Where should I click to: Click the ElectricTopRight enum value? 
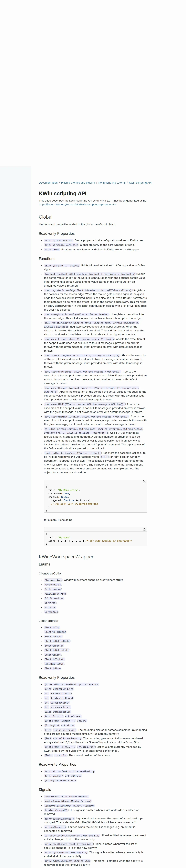55,632
